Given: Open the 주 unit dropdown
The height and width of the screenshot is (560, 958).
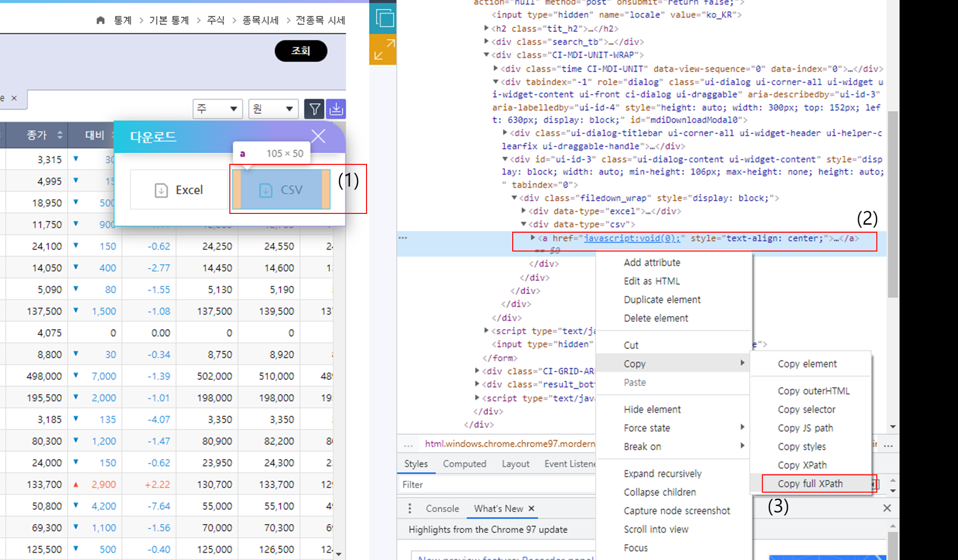Looking at the screenshot, I should click(217, 109).
